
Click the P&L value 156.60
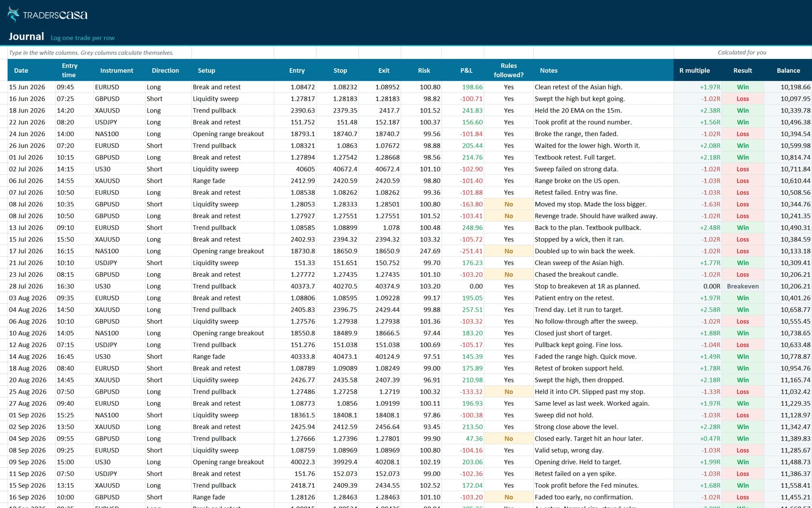pyautogui.click(x=472, y=122)
